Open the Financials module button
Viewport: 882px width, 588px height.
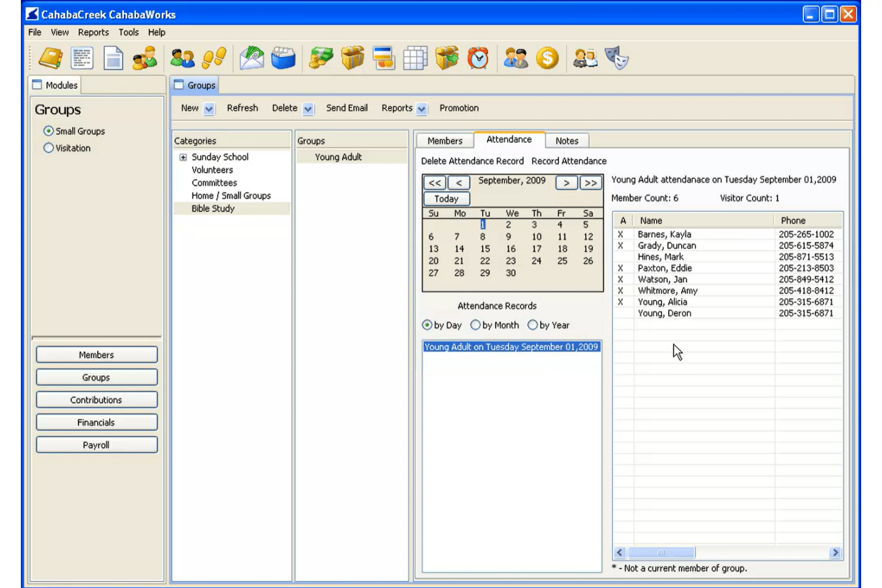(97, 422)
